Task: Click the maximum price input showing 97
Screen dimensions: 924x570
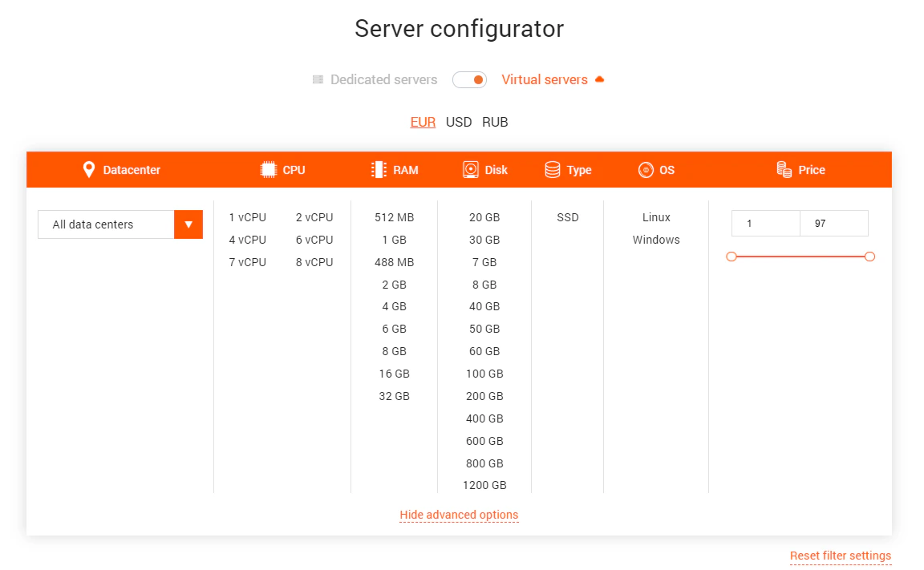Action: coord(834,223)
